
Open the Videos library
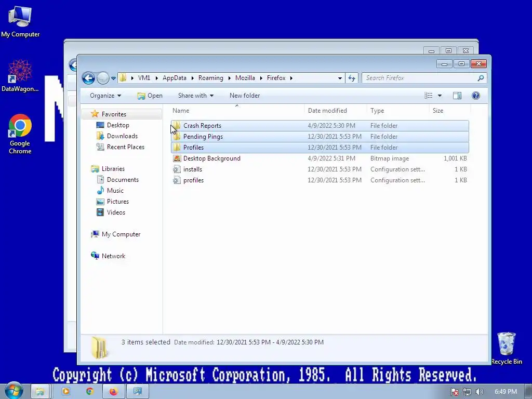coord(116,212)
